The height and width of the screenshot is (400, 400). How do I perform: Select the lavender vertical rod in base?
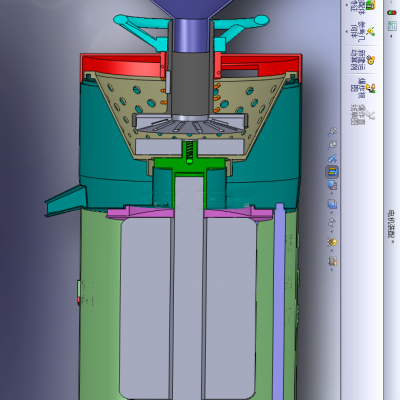[279, 300]
